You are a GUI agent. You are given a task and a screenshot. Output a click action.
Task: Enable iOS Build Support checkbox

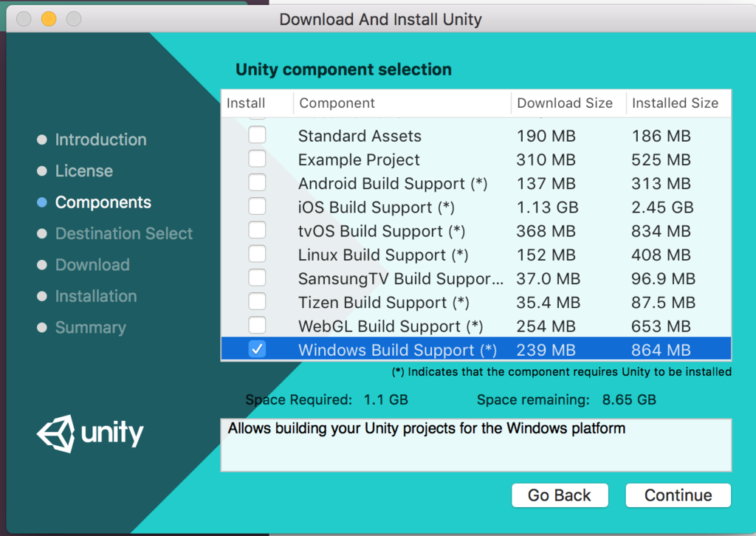(x=257, y=206)
